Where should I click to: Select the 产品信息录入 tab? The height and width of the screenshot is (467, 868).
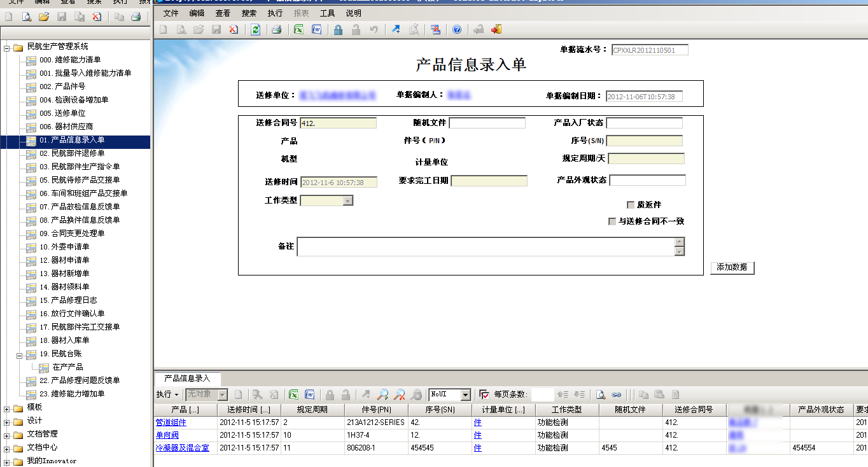click(187, 379)
